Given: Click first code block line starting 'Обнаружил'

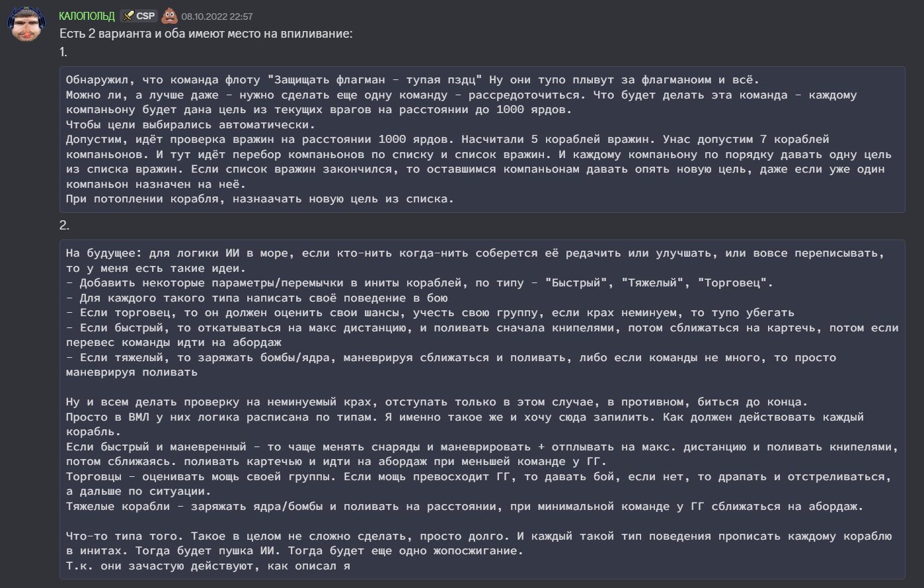Looking at the screenshot, I should coord(413,80).
